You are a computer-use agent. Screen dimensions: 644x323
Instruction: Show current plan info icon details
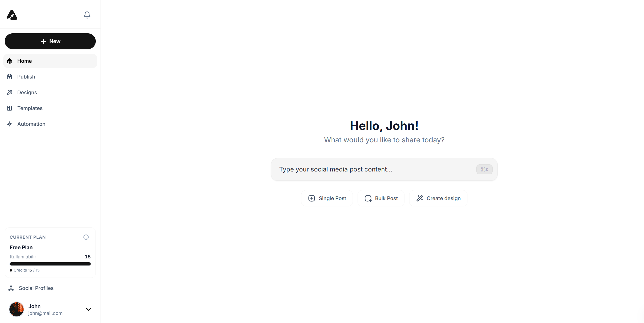pos(86,237)
